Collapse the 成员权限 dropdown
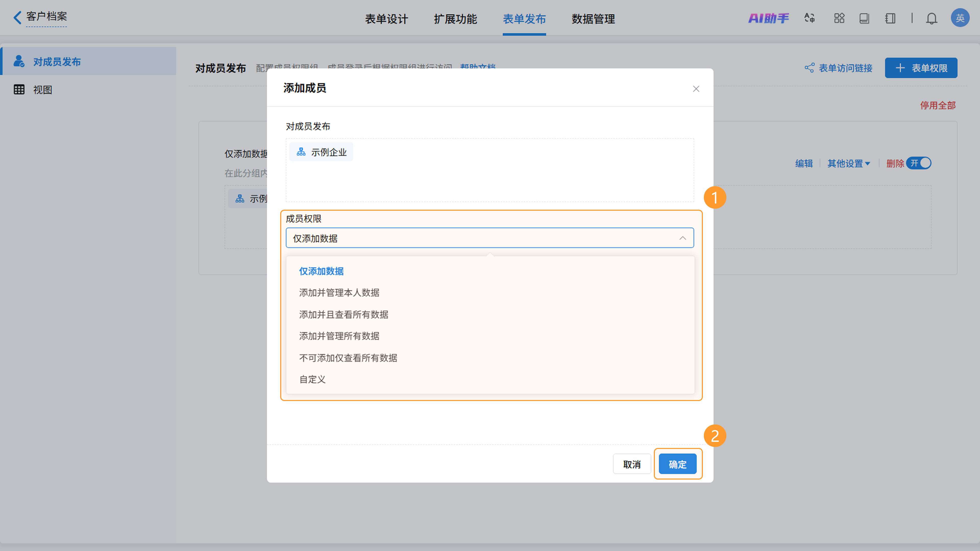This screenshot has width=980, height=551. point(682,238)
